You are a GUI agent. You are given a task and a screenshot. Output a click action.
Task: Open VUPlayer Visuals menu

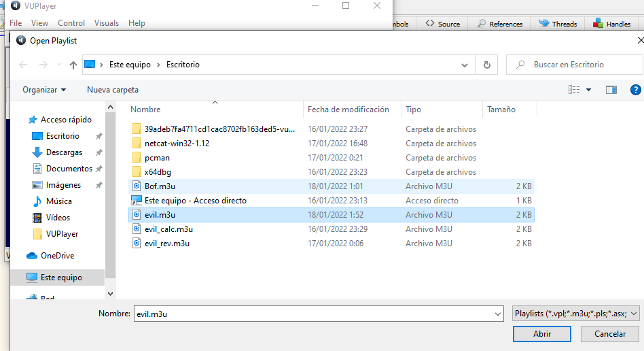[107, 23]
